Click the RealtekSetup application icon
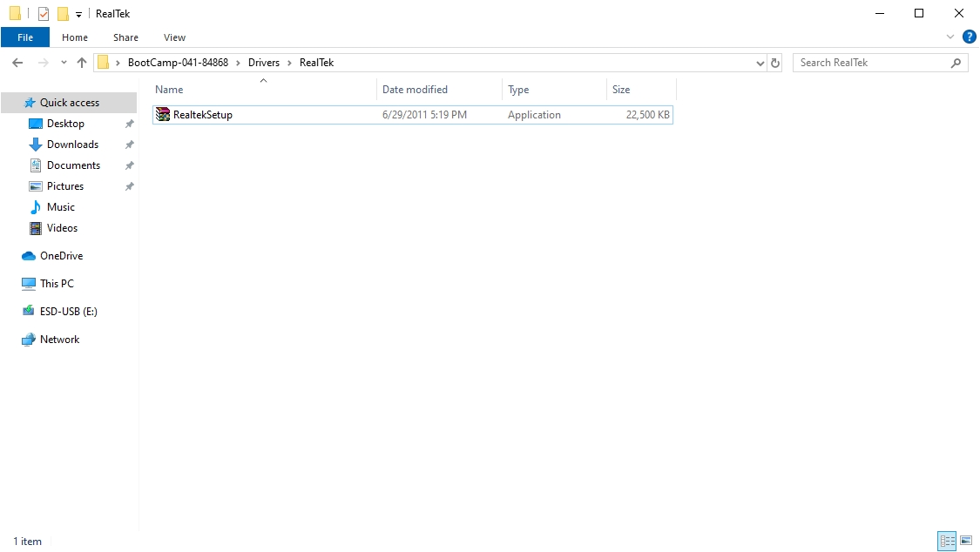980x552 pixels. point(163,114)
